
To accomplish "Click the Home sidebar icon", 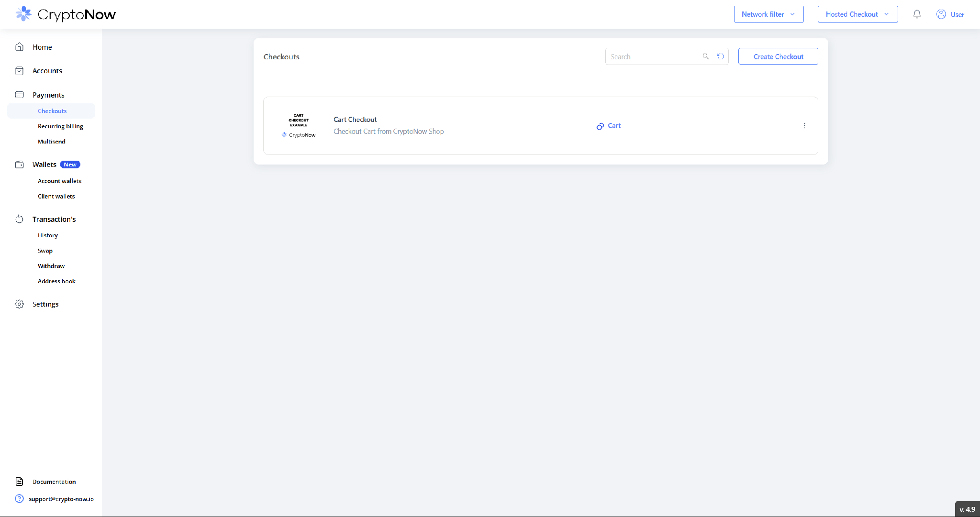I will click(x=19, y=47).
